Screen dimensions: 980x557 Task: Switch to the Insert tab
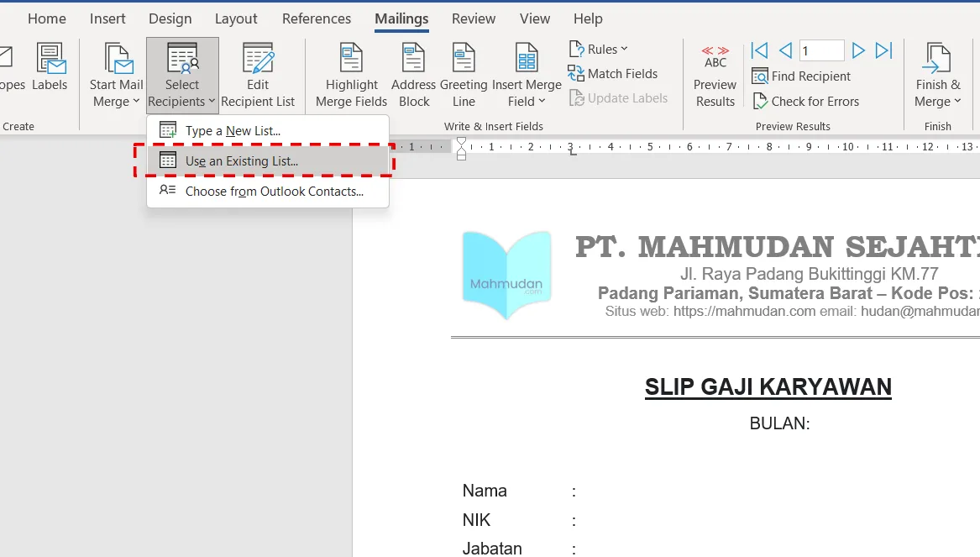tap(107, 18)
